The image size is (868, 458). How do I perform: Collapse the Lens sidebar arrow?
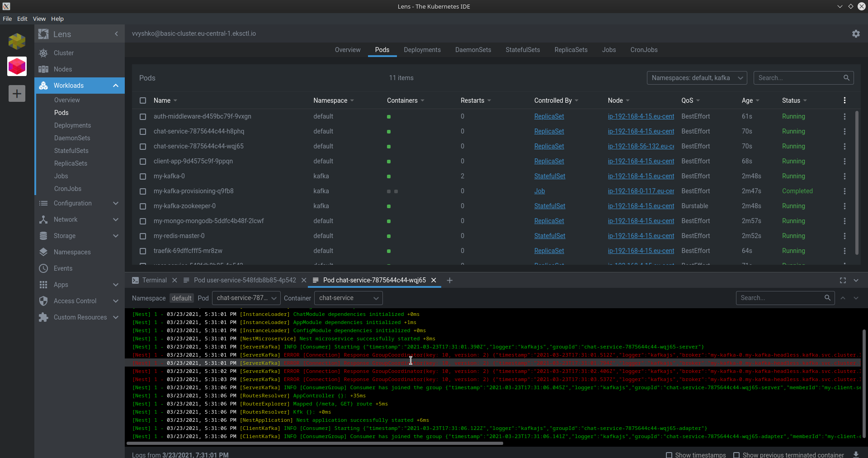pos(116,34)
